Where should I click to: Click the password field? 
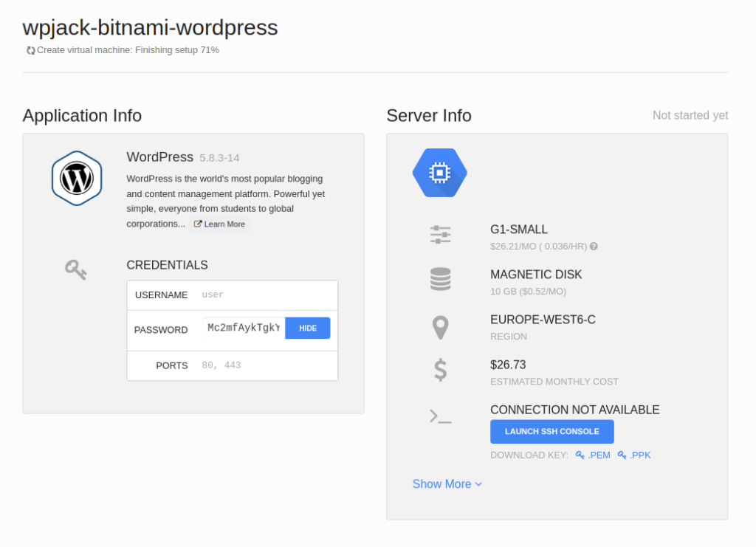click(244, 328)
